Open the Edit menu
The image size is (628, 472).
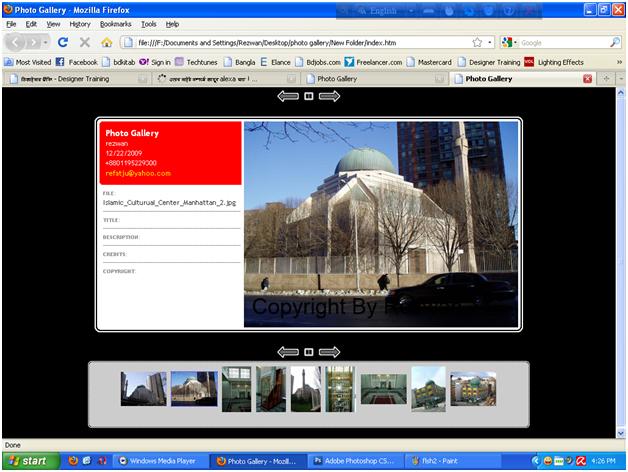(31, 24)
